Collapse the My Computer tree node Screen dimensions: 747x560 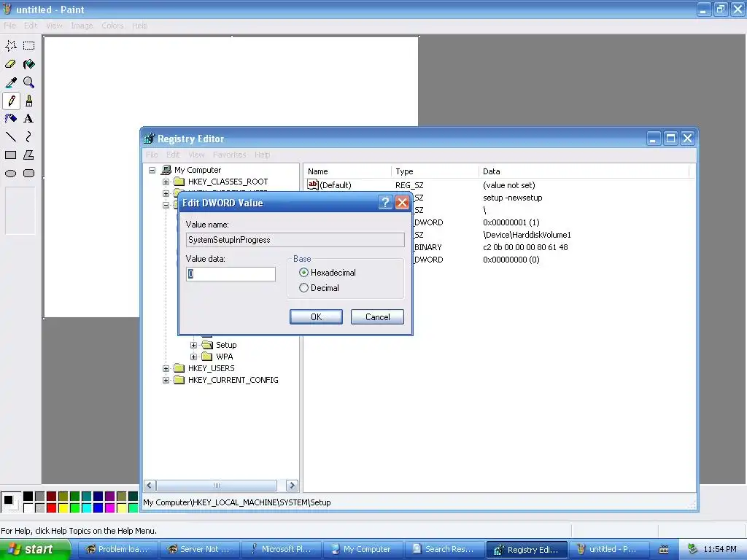point(152,170)
